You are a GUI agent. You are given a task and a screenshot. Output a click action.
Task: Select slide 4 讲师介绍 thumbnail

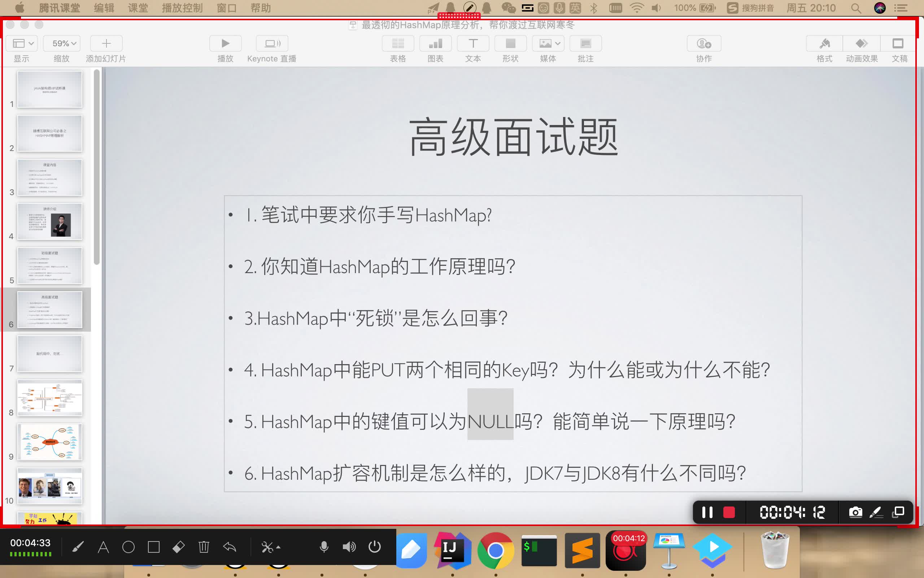[50, 221]
